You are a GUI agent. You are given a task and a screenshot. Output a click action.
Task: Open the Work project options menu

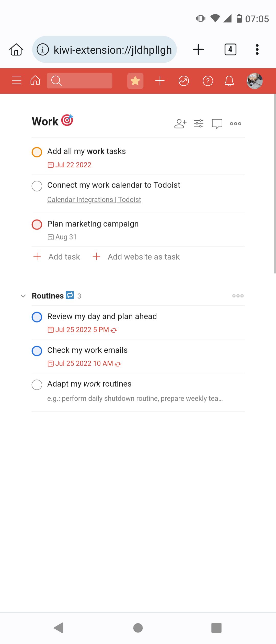(235, 123)
